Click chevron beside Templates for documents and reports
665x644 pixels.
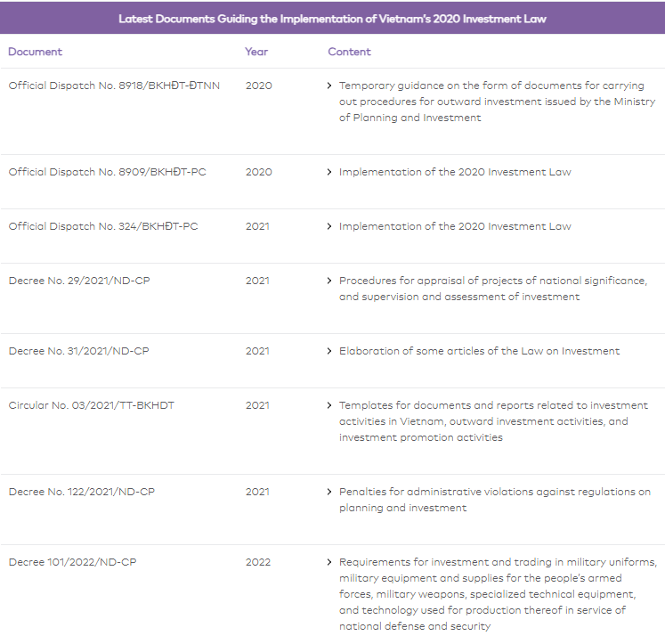point(329,405)
